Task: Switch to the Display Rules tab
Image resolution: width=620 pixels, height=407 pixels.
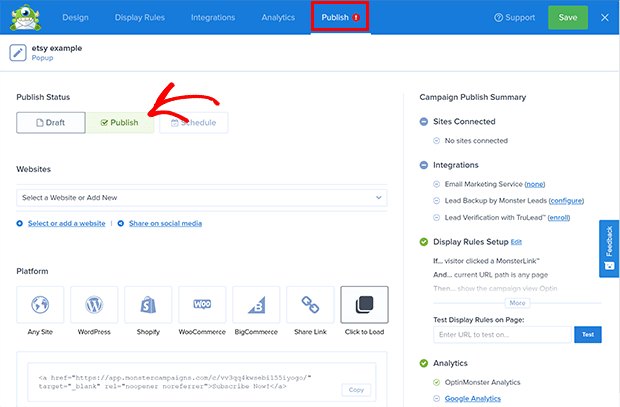Action: click(x=140, y=17)
